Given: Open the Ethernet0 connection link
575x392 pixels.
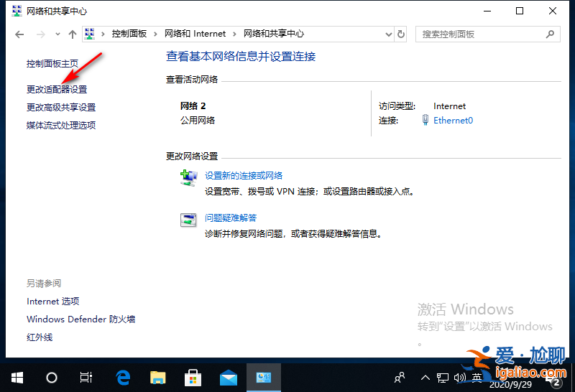Looking at the screenshot, I should click(454, 121).
